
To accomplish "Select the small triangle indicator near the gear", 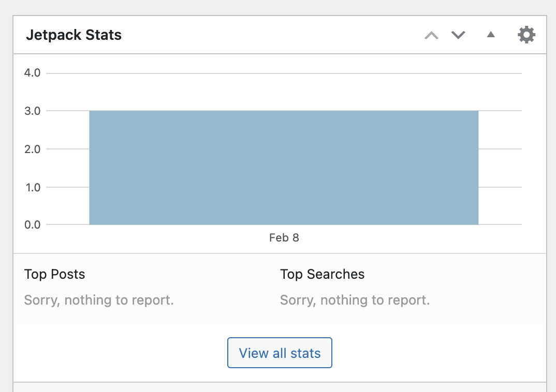I will tap(490, 35).
